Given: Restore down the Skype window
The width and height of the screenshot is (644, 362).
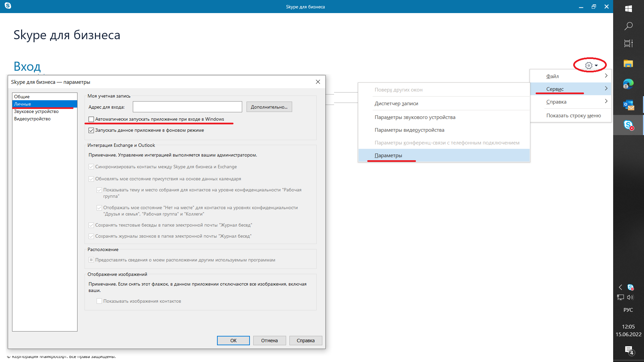Looking at the screenshot, I should pos(594,7).
